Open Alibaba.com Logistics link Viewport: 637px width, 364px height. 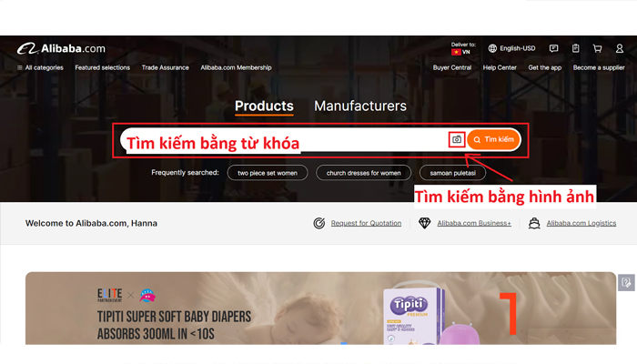coord(581,223)
